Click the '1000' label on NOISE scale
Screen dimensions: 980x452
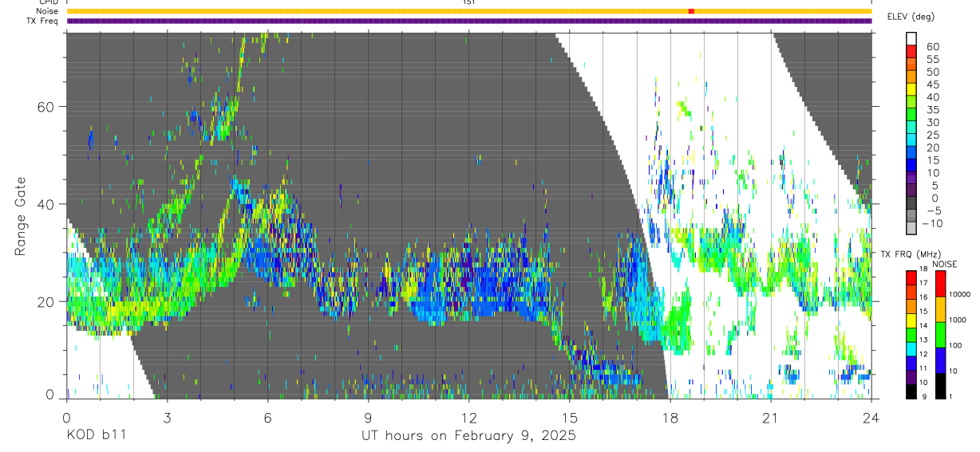[958, 320]
